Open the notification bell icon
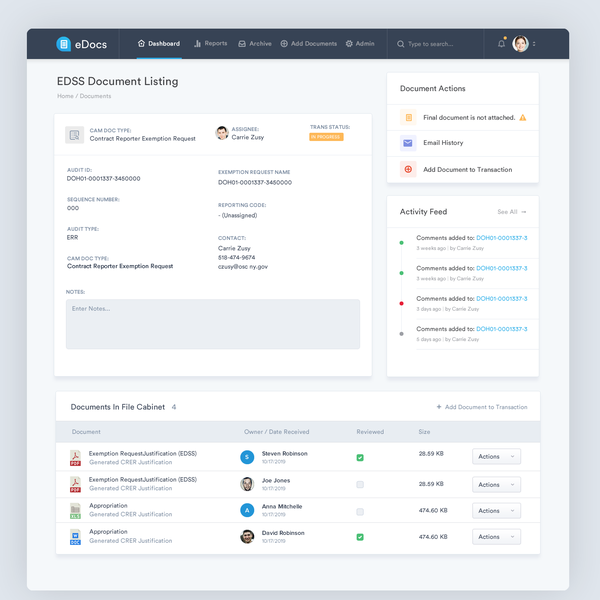 (501, 44)
